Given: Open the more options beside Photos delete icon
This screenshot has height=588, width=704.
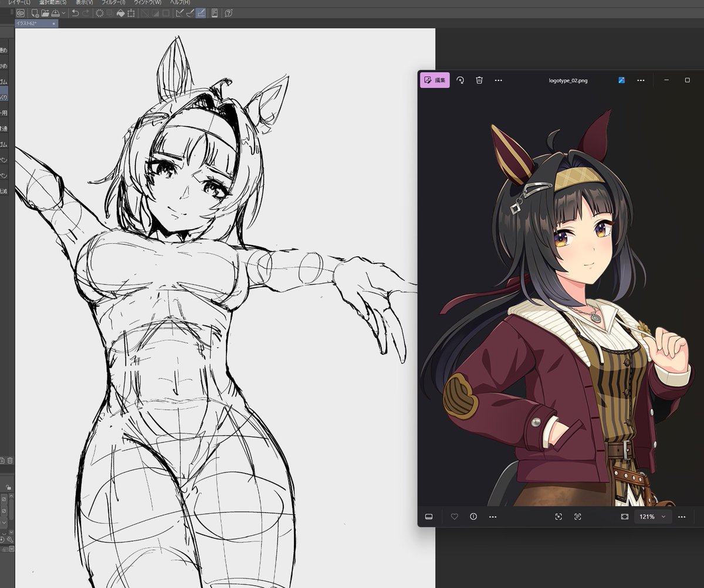Looking at the screenshot, I should click(x=498, y=80).
